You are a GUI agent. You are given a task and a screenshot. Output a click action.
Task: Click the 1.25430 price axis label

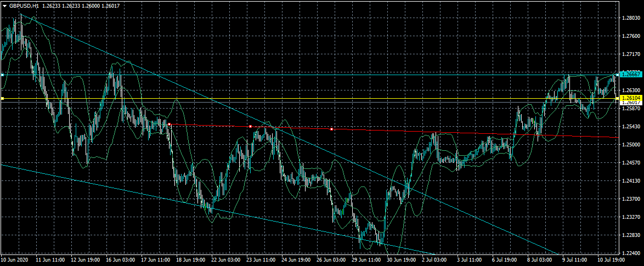[631, 127]
